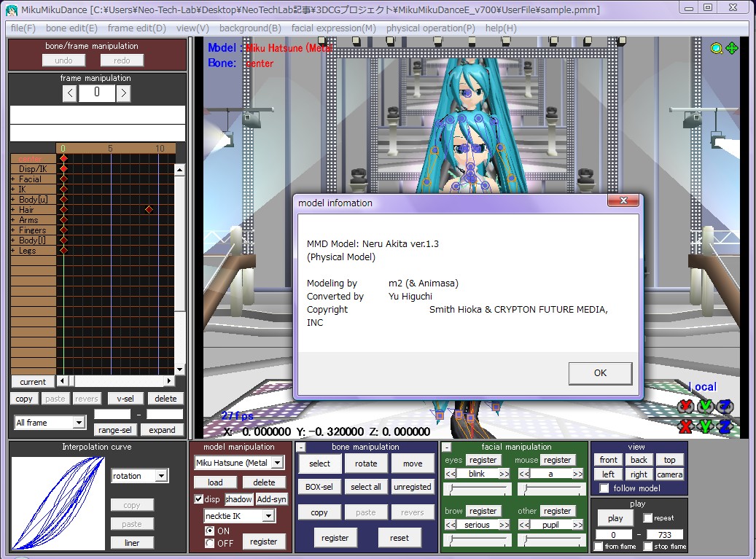Viewport: 756px width, 559px height.
Task: Click the timeline vertical scrollbar up arrow
Action: (x=179, y=170)
